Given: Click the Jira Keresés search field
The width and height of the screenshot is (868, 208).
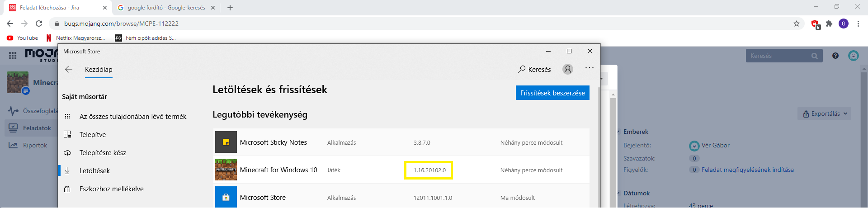Looking at the screenshot, I should [x=784, y=56].
